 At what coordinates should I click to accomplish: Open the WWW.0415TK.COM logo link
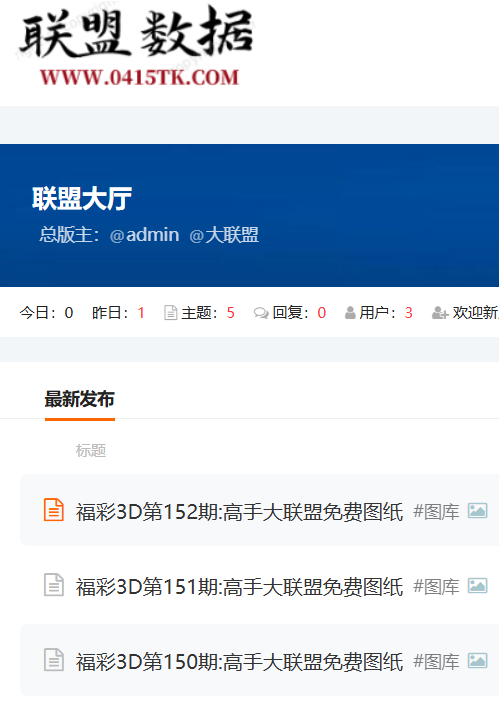139,77
